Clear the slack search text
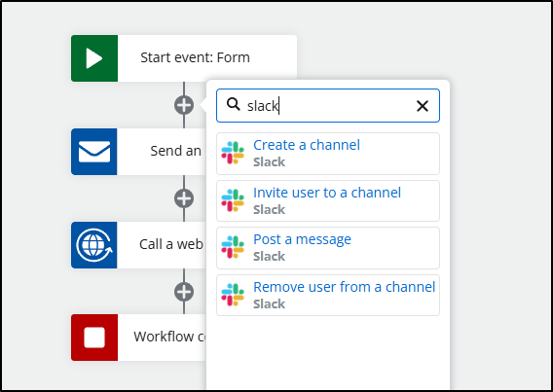The width and height of the screenshot is (553, 392). pyautogui.click(x=423, y=106)
